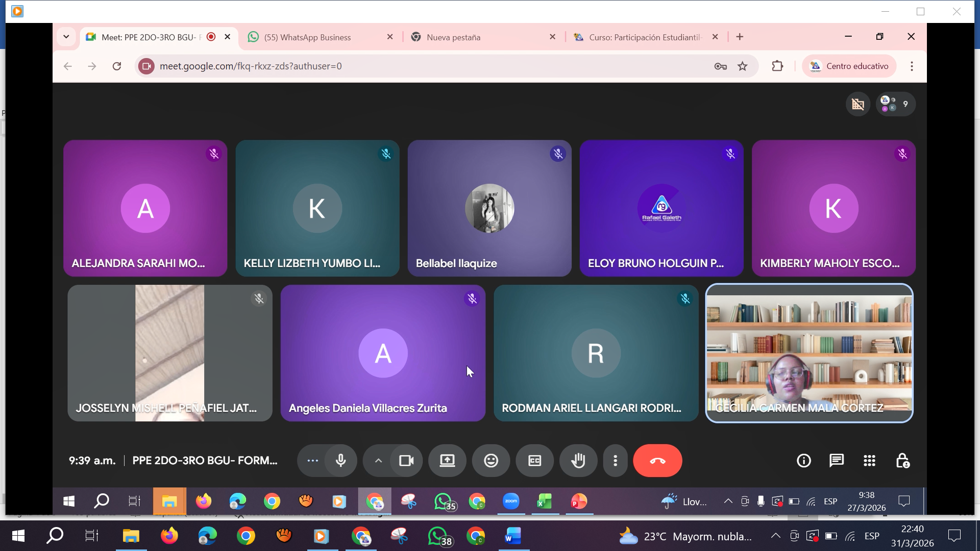980x551 pixels.
Task: Toggle the microphone on or off
Action: pos(340,461)
